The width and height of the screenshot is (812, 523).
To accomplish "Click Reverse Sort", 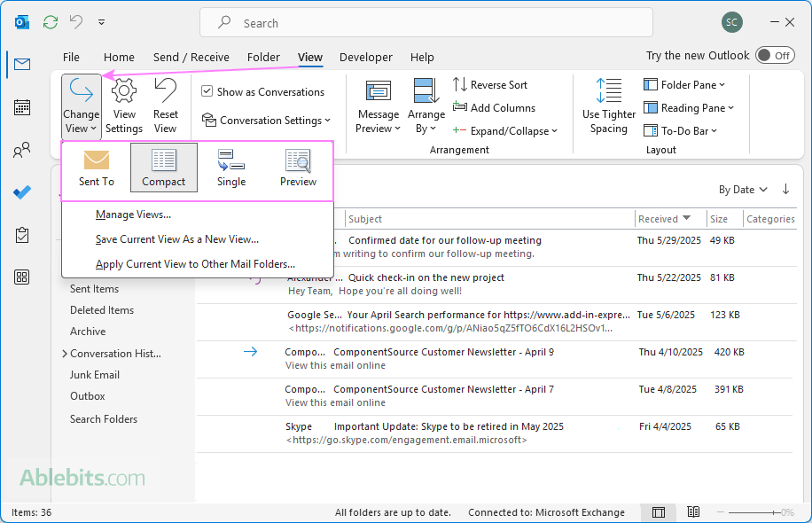I will (490, 84).
